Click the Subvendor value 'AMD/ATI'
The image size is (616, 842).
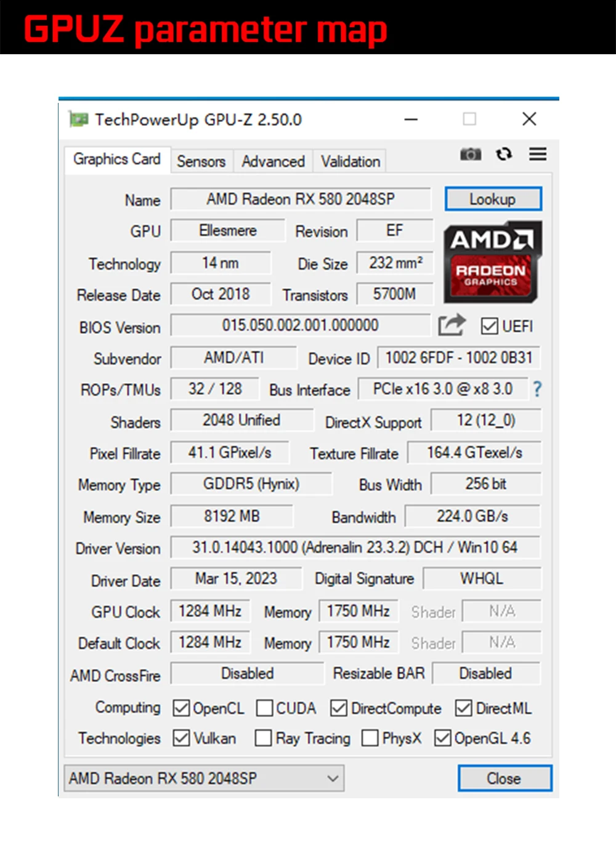234,357
